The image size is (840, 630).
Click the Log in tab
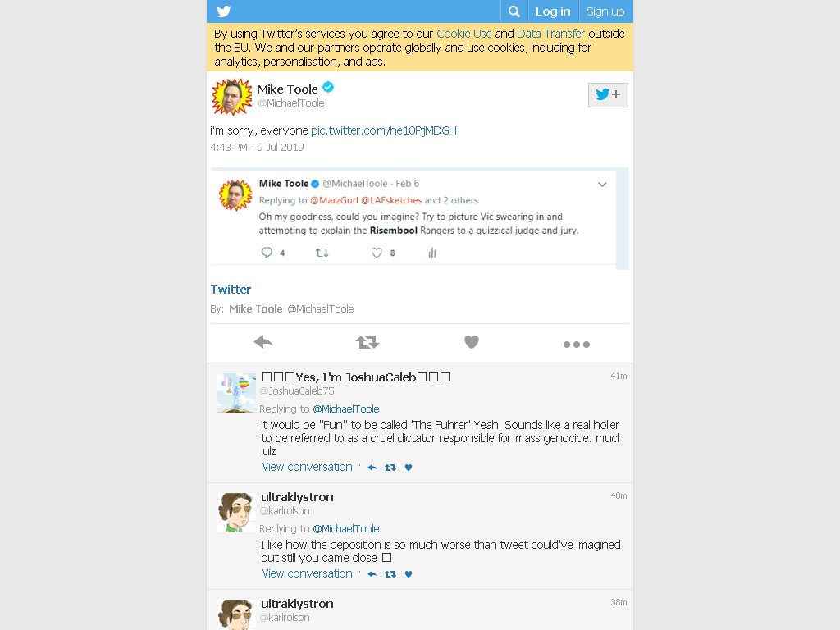pyautogui.click(x=553, y=11)
